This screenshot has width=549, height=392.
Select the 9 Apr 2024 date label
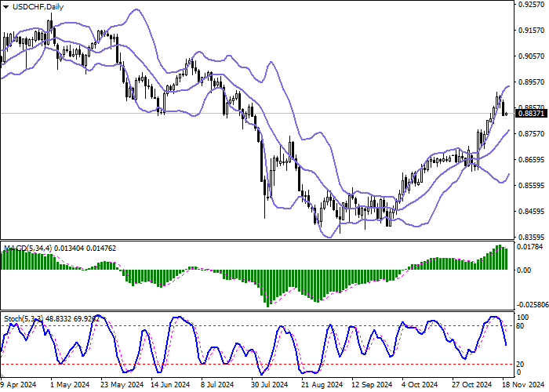pos(18,385)
